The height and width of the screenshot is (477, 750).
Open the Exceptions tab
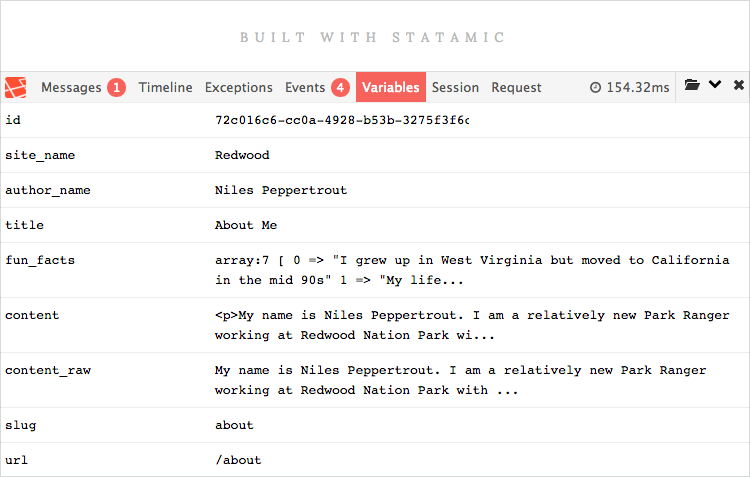(239, 88)
